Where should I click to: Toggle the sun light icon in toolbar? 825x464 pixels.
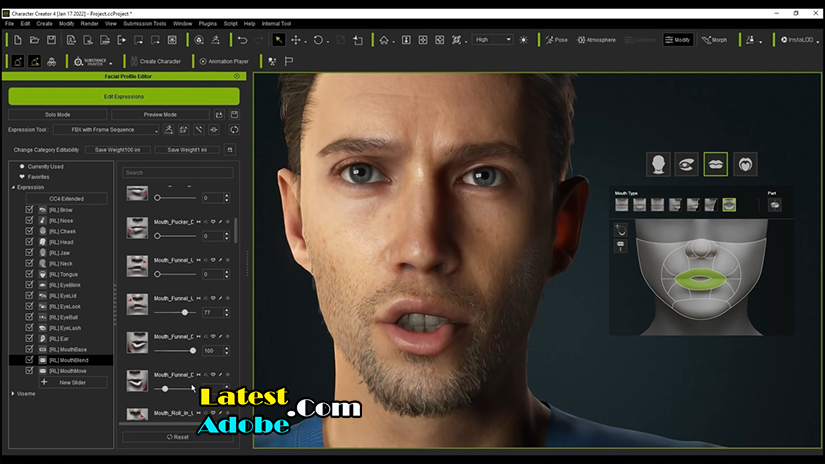pyautogui.click(x=524, y=40)
